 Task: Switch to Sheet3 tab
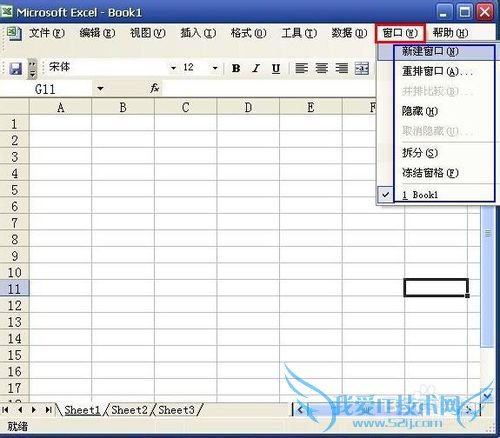click(x=176, y=410)
